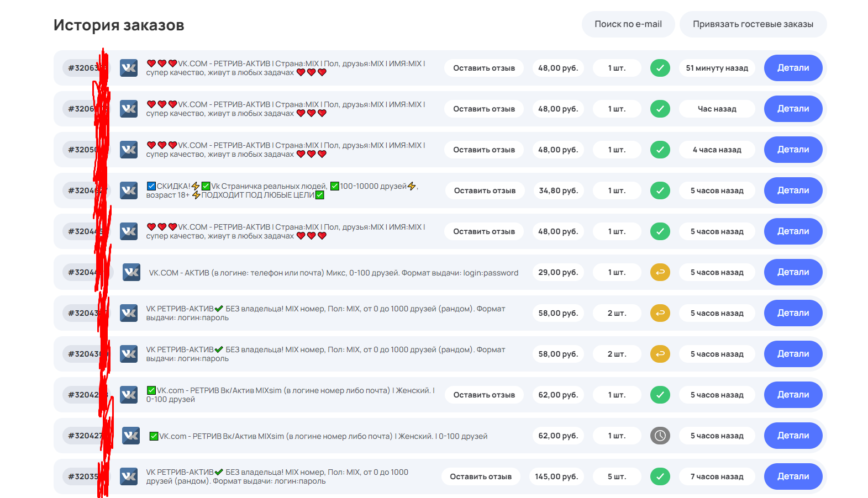Click green checkmark in 'Час назад' order row

coord(660,109)
